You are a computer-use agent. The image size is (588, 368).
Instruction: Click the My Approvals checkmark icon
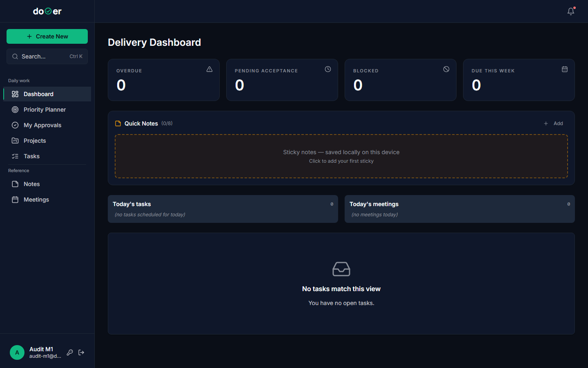pyautogui.click(x=15, y=125)
